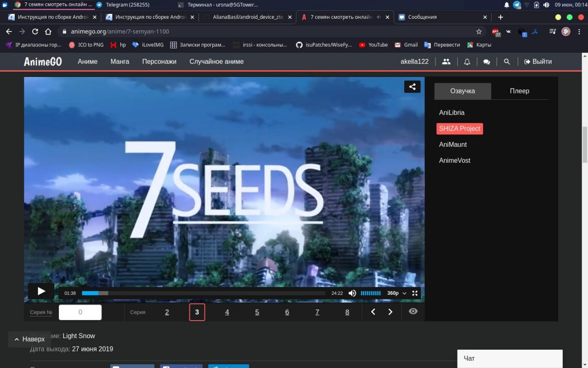Image resolution: width=588 pixels, height=368 pixels.
Task: Reload the page
Action: tap(35, 32)
